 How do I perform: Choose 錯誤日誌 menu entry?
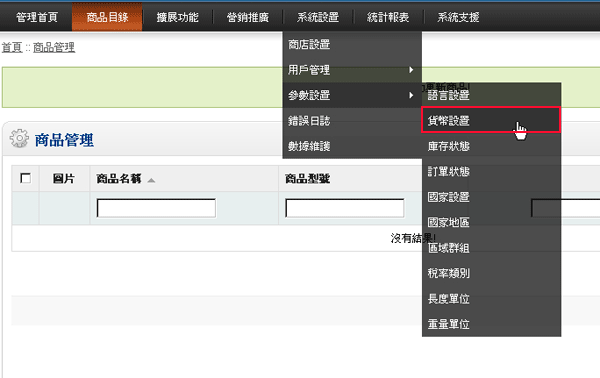352,121
